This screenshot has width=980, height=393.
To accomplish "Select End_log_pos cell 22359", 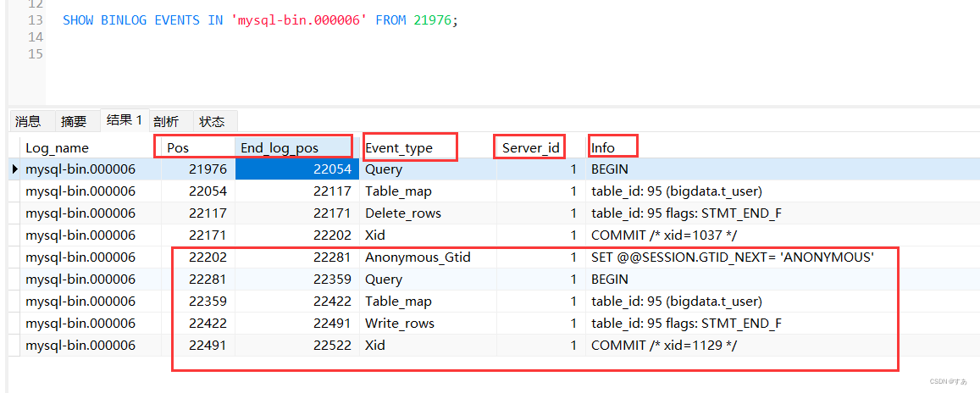I will 296,280.
